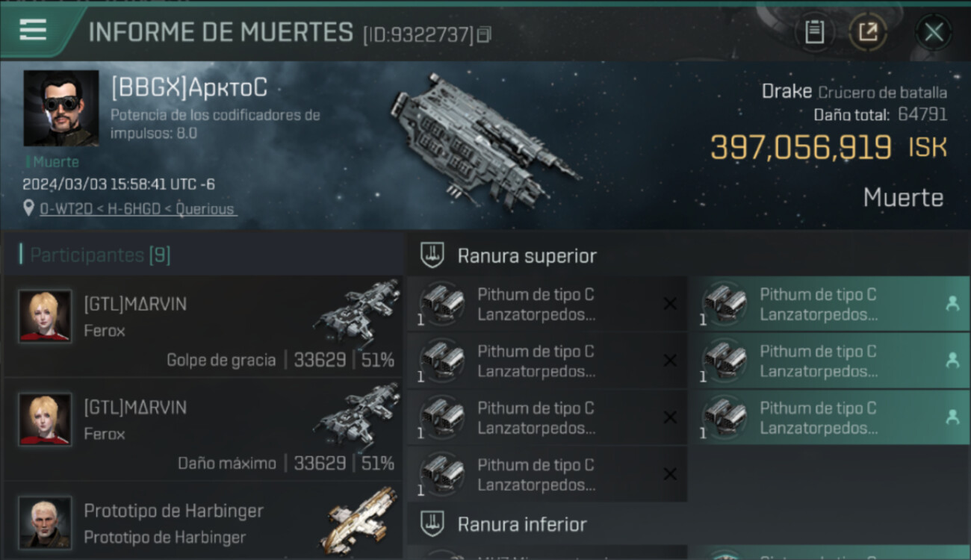Open MΛRVIN's Daño máximo entry portrait
971x560 pixels.
45,420
